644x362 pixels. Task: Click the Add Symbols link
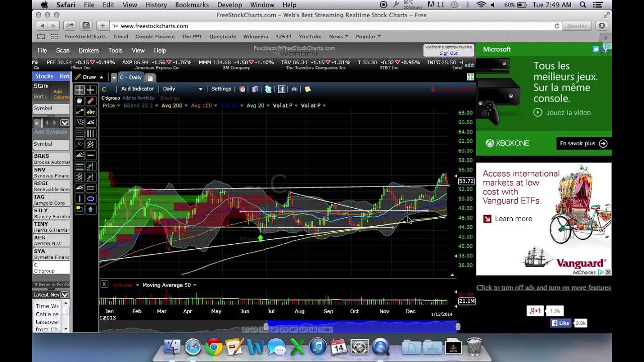50,132
